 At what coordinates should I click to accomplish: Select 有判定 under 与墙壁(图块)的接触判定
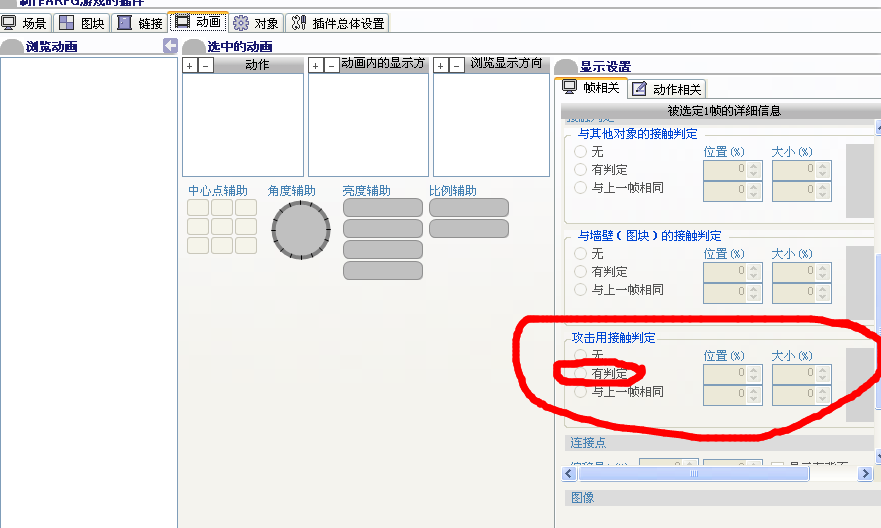click(x=580, y=271)
